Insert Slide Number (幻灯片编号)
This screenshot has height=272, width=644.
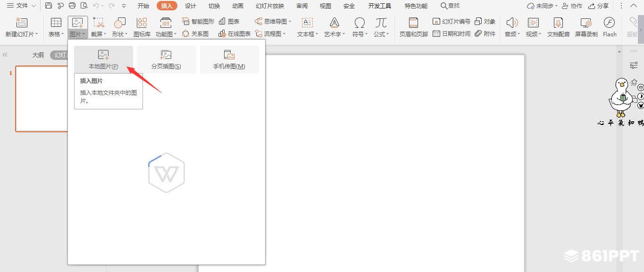click(452, 22)
